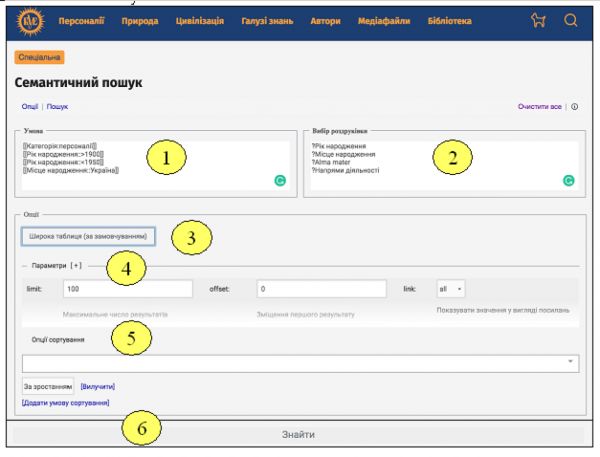Click the Семантичний пошук heading
This screenshot has width=600, height=457.
pos(78,83)
